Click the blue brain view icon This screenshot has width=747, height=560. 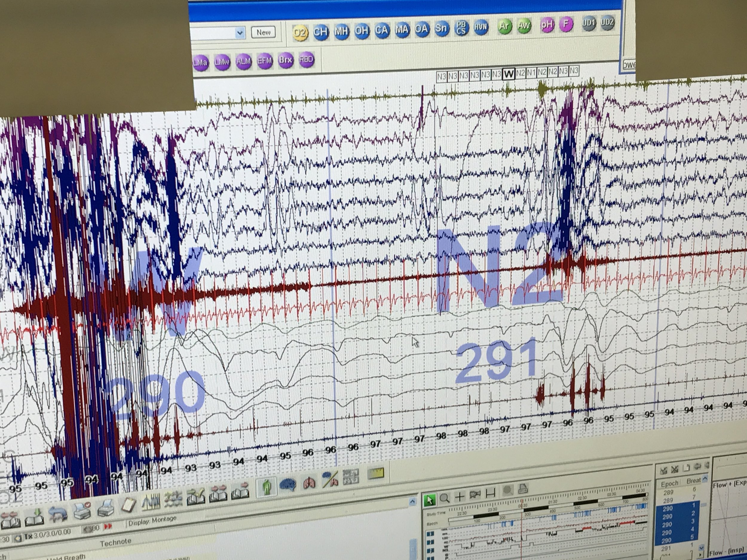(x=287, y=485)
